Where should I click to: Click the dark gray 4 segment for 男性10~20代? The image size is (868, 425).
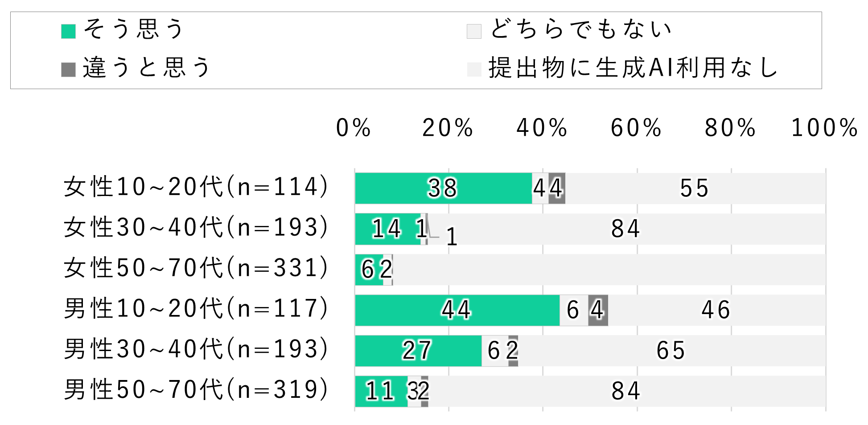click(598, 310)
